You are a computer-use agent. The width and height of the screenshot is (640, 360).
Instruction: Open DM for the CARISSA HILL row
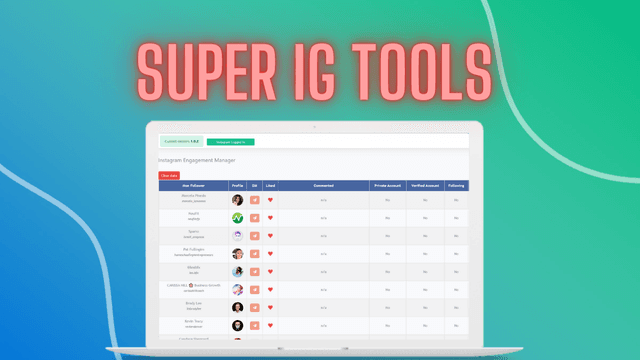(255, 289)
